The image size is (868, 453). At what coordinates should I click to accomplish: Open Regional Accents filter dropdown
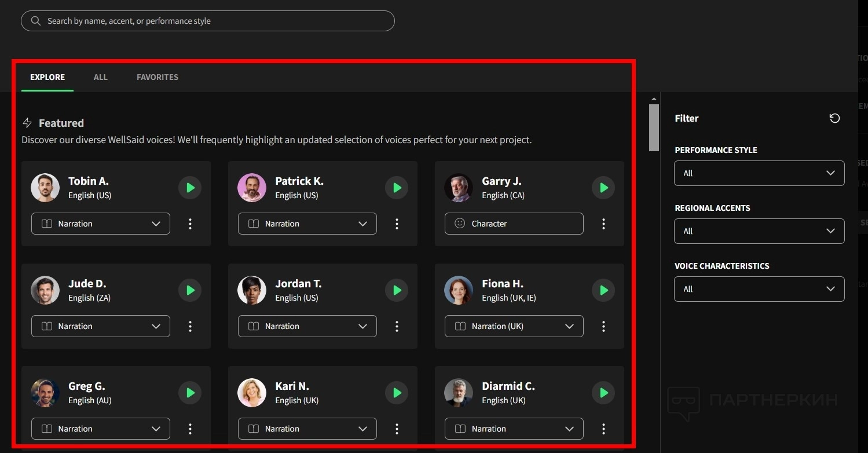759,231
